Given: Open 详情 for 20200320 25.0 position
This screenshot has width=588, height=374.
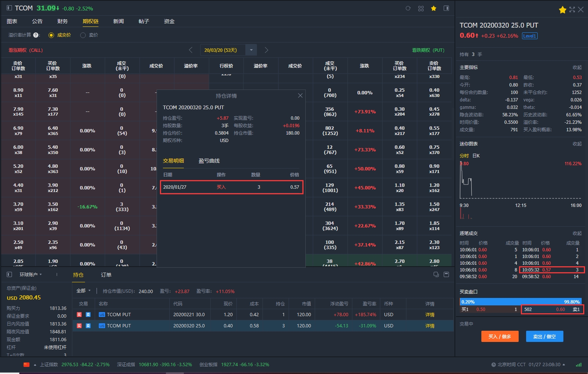Looking at the screenshot, I should click(x=430, y=326).
